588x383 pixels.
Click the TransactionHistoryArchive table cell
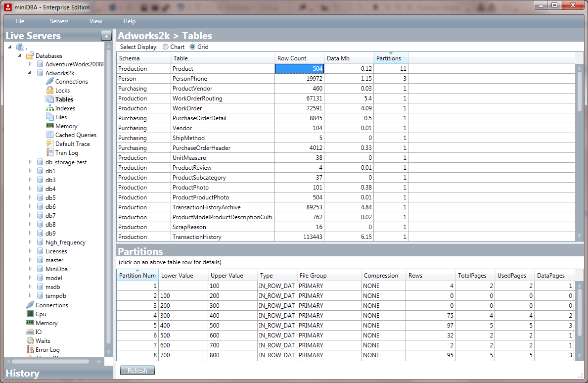coord(223,207)
